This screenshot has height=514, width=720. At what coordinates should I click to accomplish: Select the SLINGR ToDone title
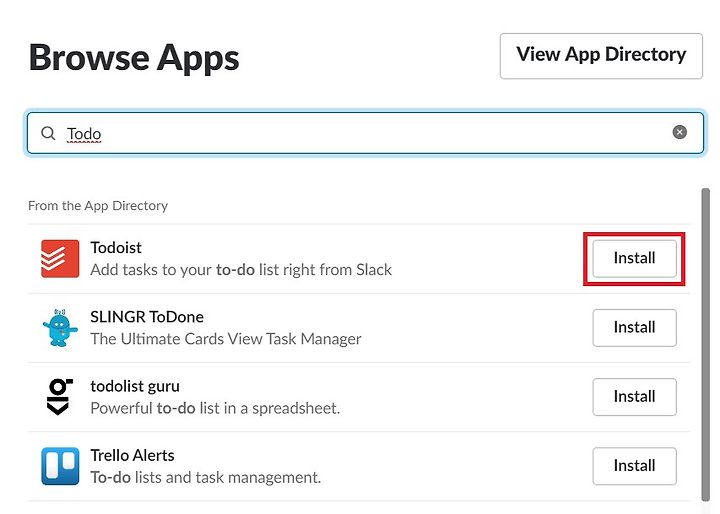point(147,317)
